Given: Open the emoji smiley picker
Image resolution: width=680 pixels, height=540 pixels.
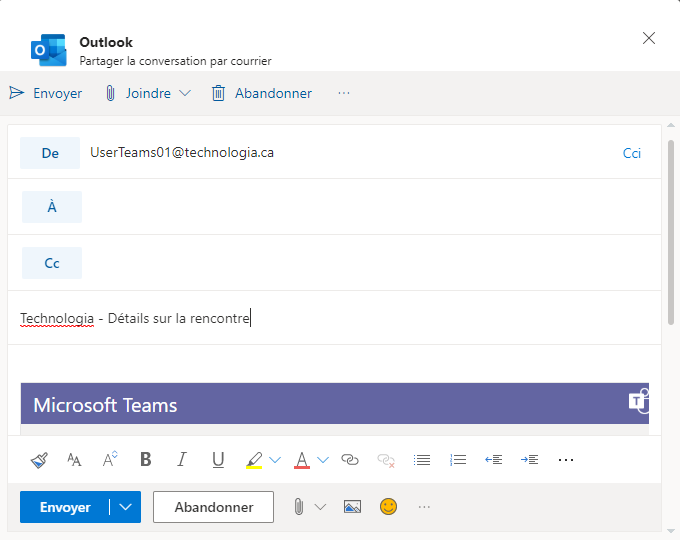Looking at the screenshot, I should [x=388, y=507].
